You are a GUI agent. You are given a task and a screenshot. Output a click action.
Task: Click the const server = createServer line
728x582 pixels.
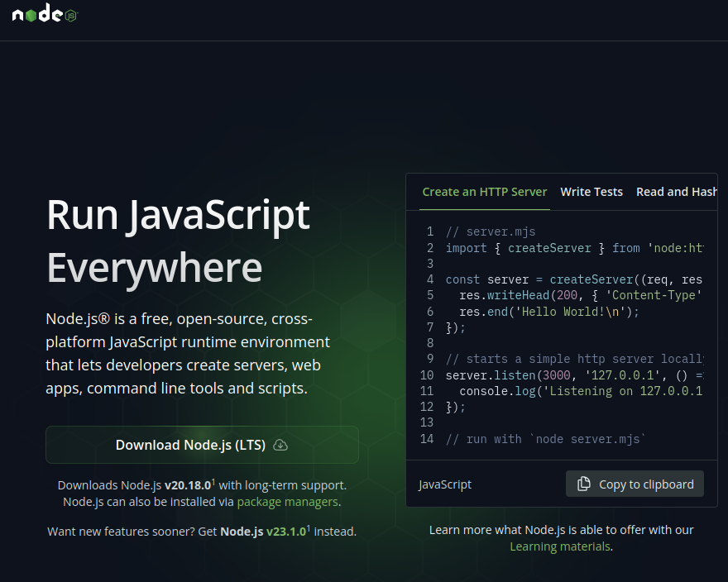[x=574, y=279]
